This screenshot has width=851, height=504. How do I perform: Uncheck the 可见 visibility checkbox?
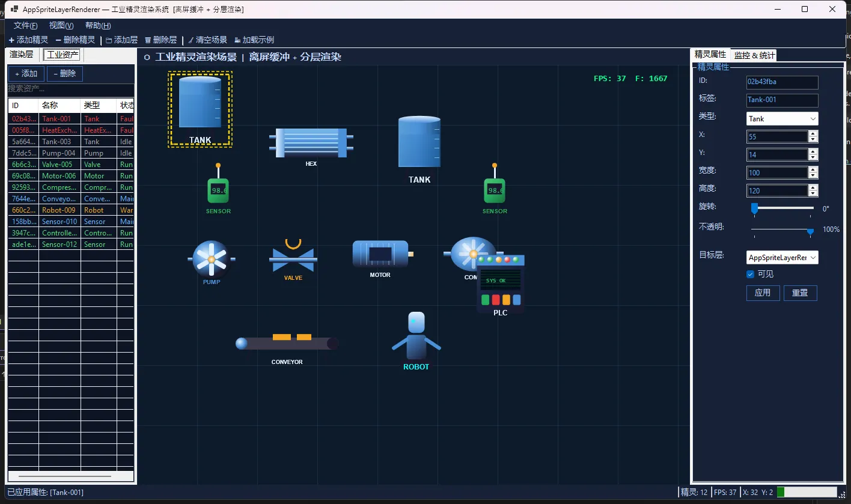tap(750, 275)
